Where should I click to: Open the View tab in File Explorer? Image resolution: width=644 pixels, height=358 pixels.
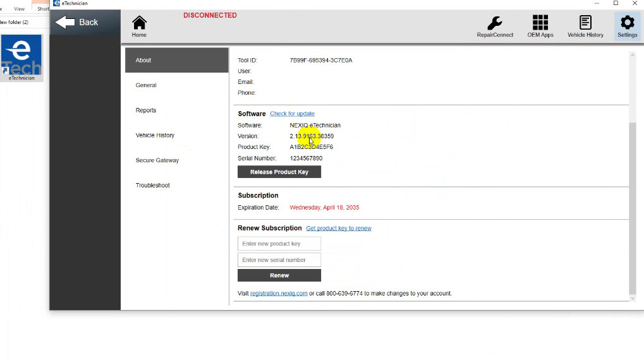click(x=19, y=9)
